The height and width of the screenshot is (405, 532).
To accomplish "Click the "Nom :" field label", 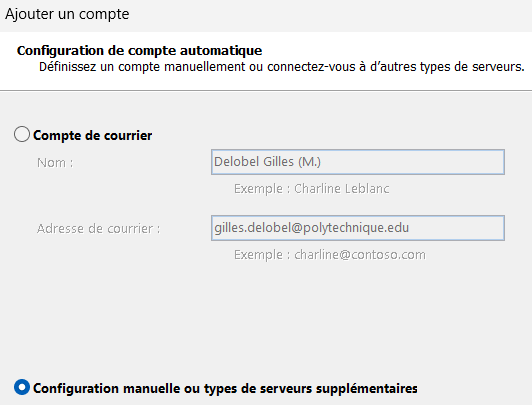I will click(55, 163).
